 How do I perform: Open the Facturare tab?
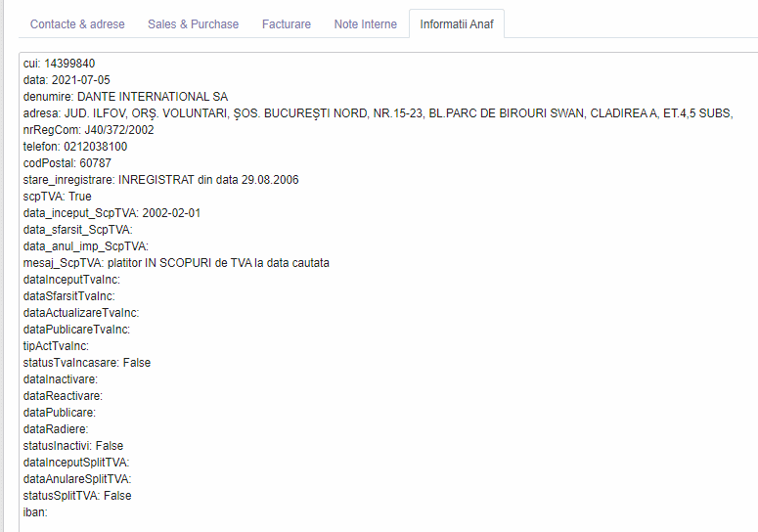[x=287, y=24]
